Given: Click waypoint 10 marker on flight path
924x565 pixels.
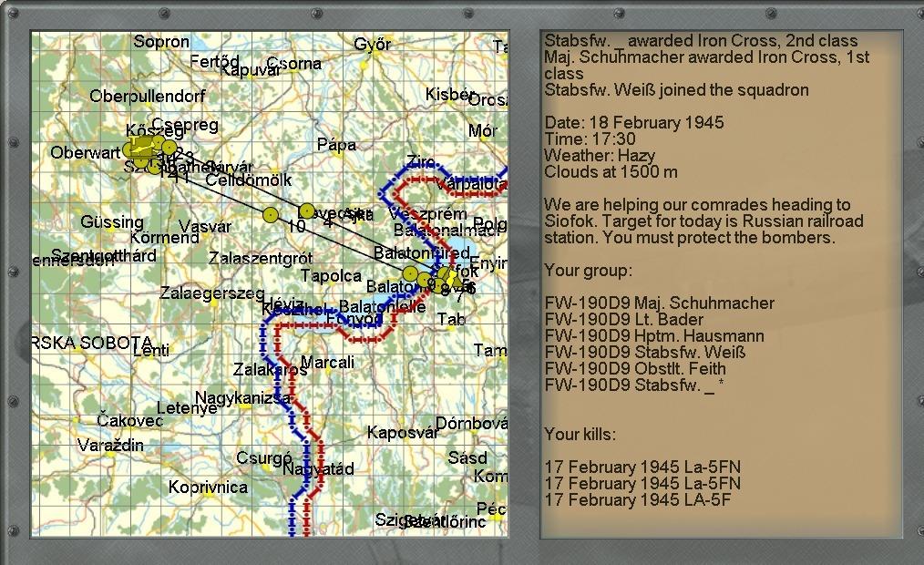Looking at the screenshot, I should coord(271,215).
